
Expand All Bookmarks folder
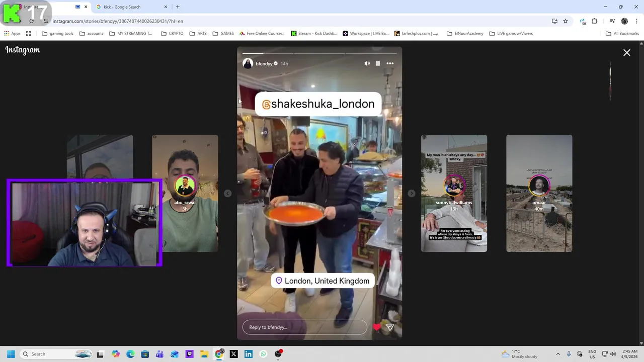(622, 34)
